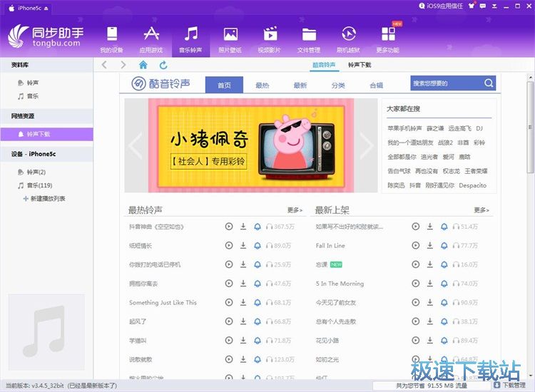
Task: Select the 分类 tab
Action: (x=338, y=86)
